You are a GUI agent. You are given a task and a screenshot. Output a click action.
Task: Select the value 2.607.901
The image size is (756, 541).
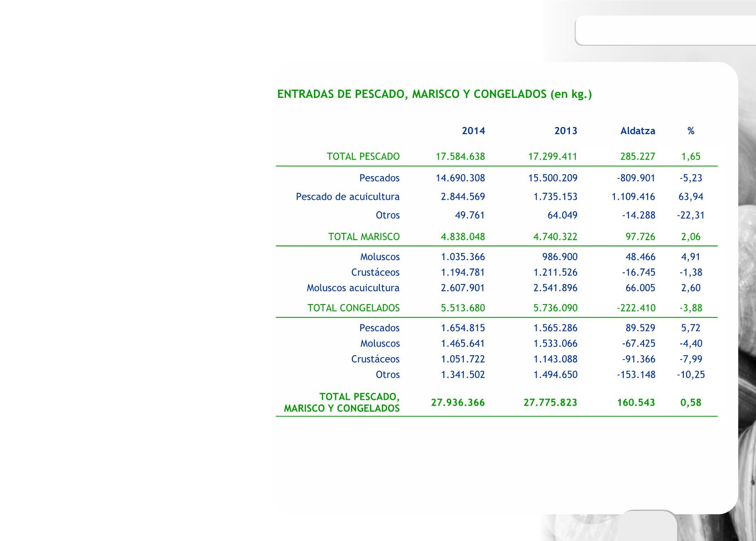click(463, 288)
